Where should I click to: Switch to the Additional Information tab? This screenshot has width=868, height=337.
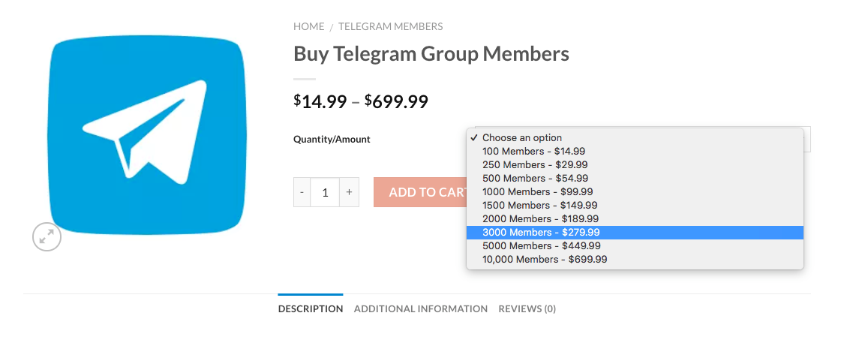coord(420,308)
